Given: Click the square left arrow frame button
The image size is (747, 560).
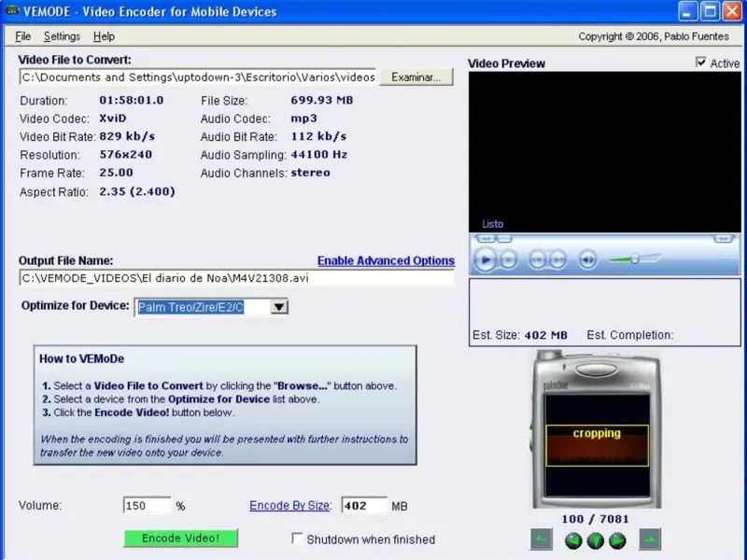Looking at the screenshot, I should coord(542,539).
